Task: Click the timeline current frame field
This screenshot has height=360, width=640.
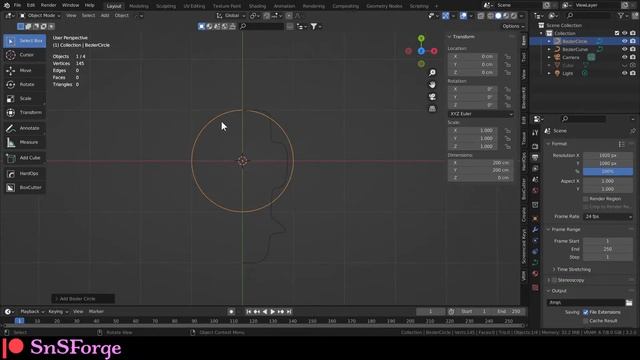Action: click(431, 312)
